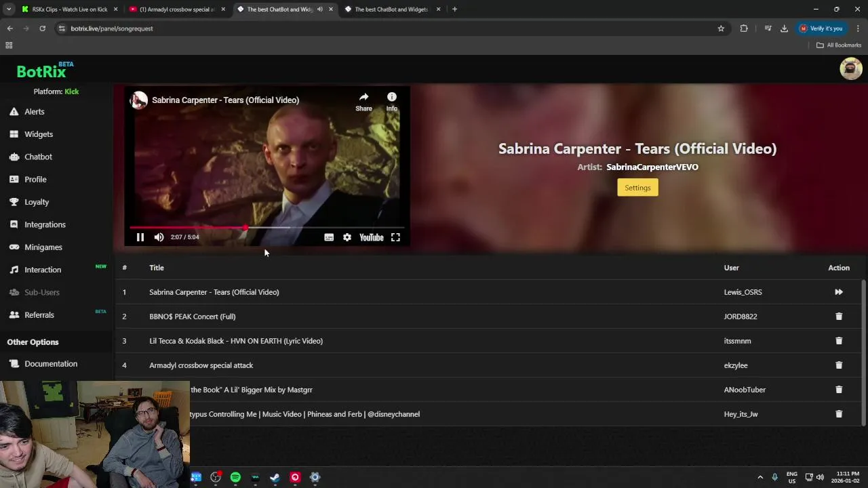Screen dimensions: 868x488
Task: Mute the audio-playing BotRix tab
Action: coord(320,9)
